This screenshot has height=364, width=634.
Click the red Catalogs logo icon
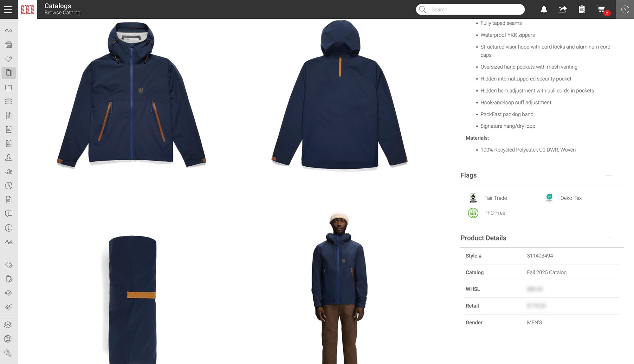[x=28, y=10]
